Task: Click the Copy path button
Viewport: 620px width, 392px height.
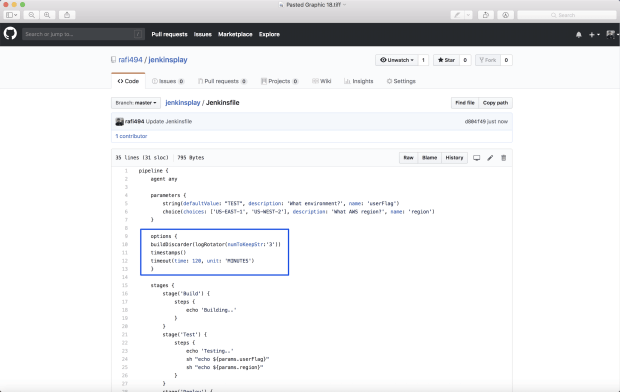Action: coord(495,103)
